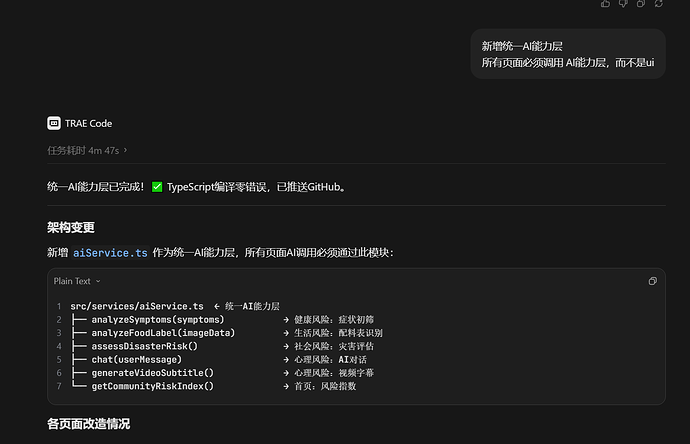Click the 健康风险：症状初筛 comment
The width and height of the screenshot is (690, 444).
point(334,319)
